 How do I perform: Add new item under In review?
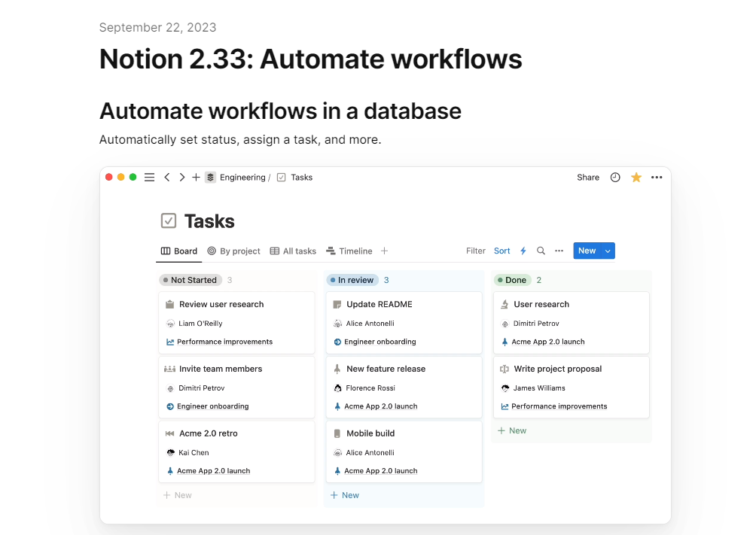345,495
